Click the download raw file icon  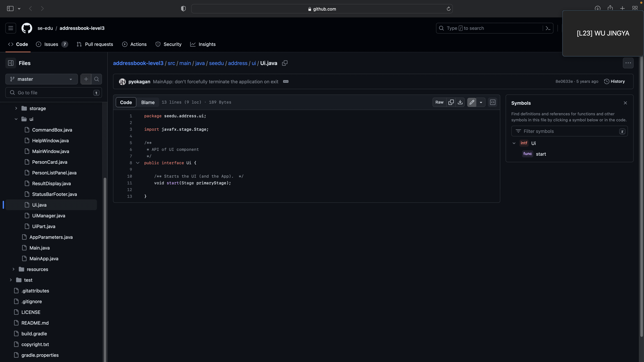point(460,102)
